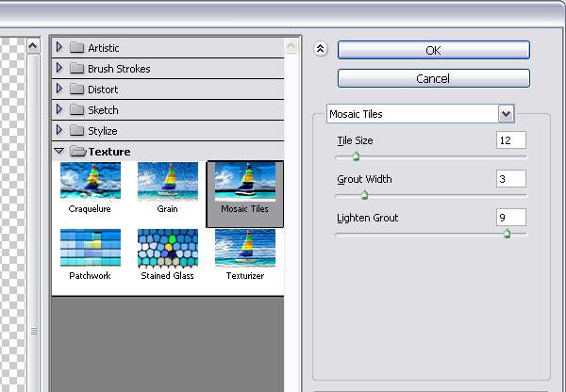The width and height of the screenshot is (566, 392).
Task: Collapse the Texture filter folder
Action: click(59, 151)
